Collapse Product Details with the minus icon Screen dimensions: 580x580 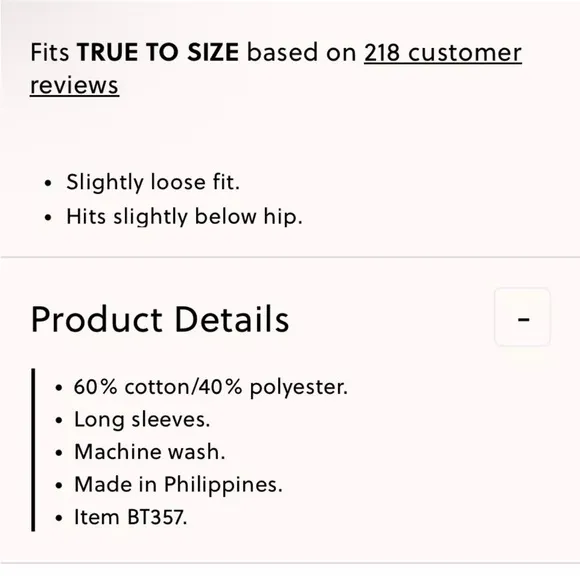[523, 318]
